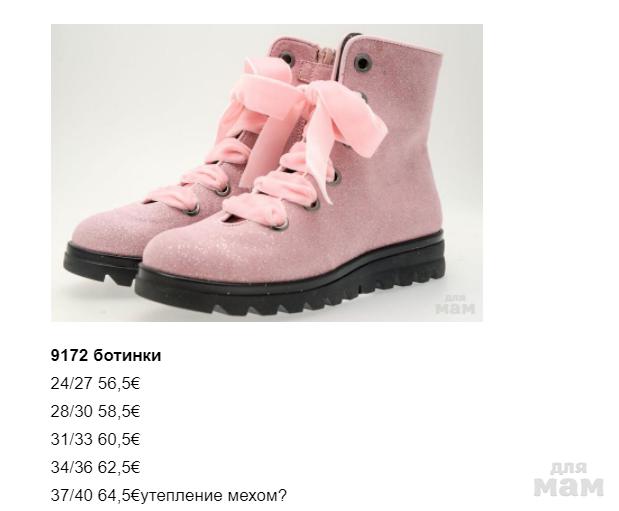Click the «для мам» watermark on photo

pyautogui.click(x=455, y=304)
